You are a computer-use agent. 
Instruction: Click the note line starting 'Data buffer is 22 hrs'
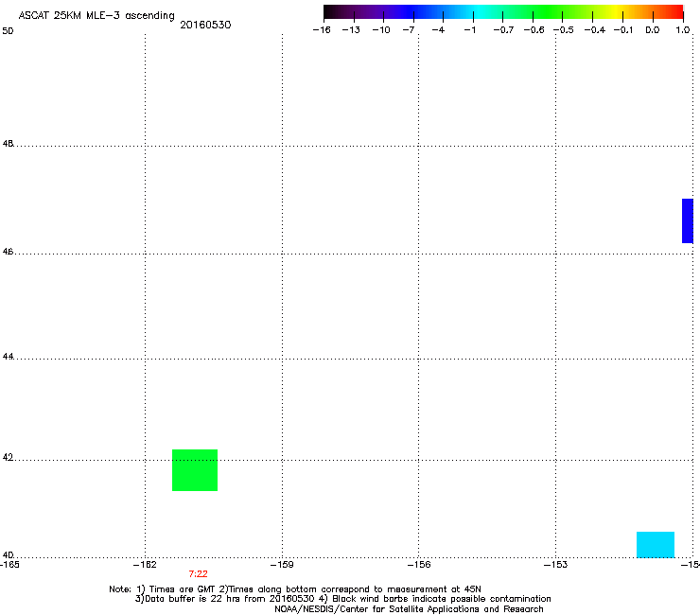tap(342, 599)
